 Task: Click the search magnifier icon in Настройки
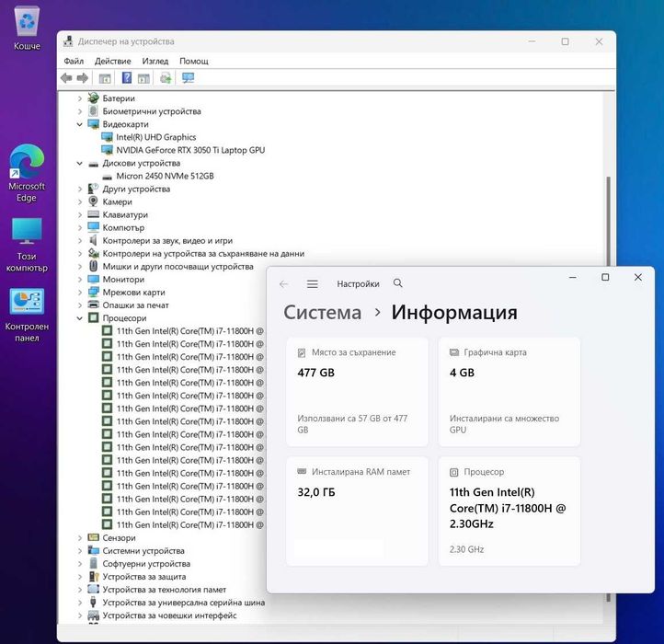(397, 283)
